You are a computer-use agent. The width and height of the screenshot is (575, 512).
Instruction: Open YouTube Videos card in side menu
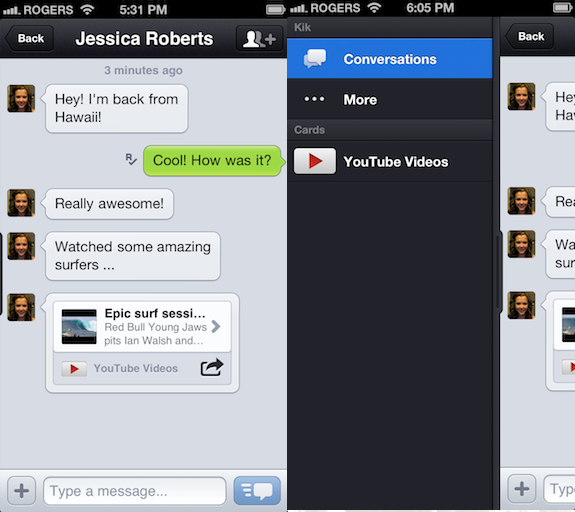pyautogui.click(x=389, y=161)
